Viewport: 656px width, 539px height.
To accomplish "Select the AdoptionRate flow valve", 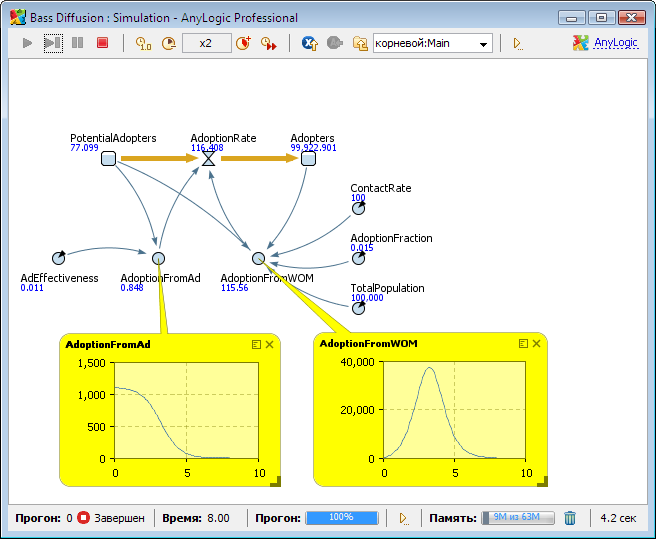I will pos(208,159).
